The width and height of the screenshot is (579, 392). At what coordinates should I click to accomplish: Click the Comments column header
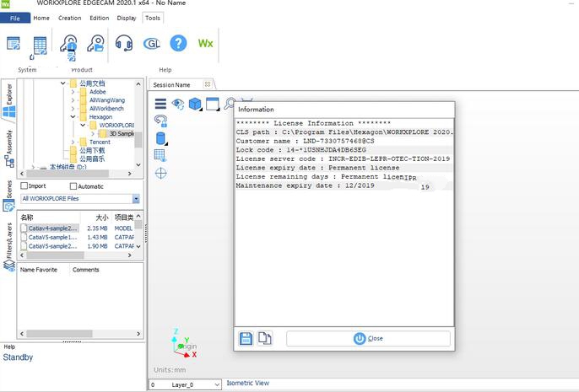tap(86, 270)
